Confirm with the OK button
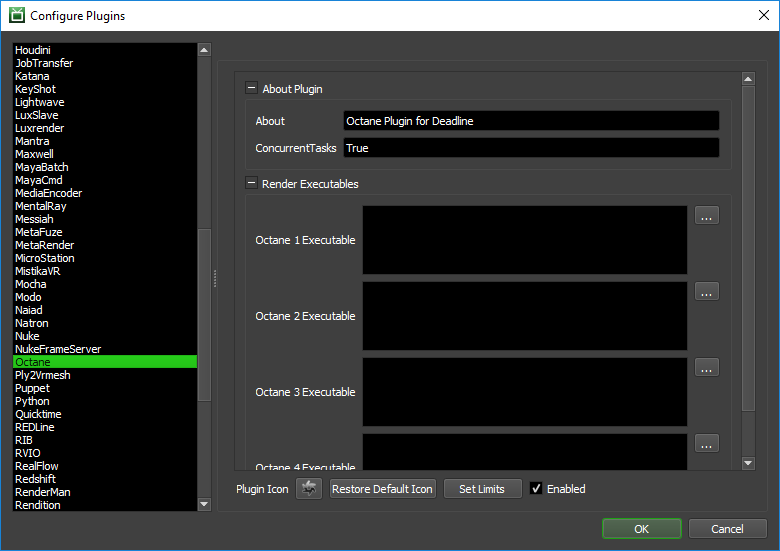Viewport: 780px width, 551px height. pyautogui.click(x=642, y=529)
